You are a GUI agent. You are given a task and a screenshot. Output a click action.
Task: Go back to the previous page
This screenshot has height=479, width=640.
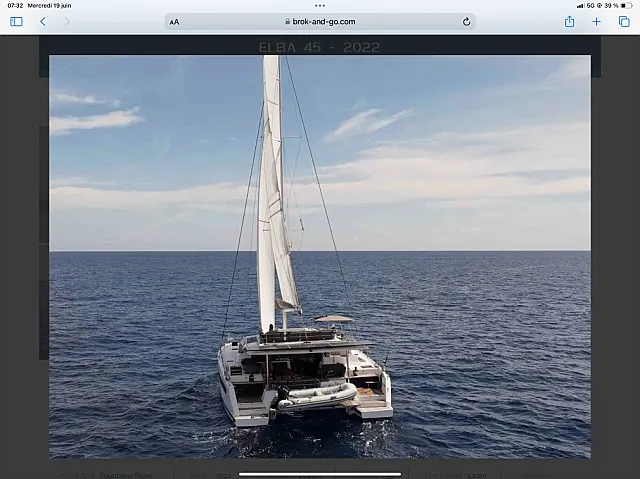pos(43,22)
